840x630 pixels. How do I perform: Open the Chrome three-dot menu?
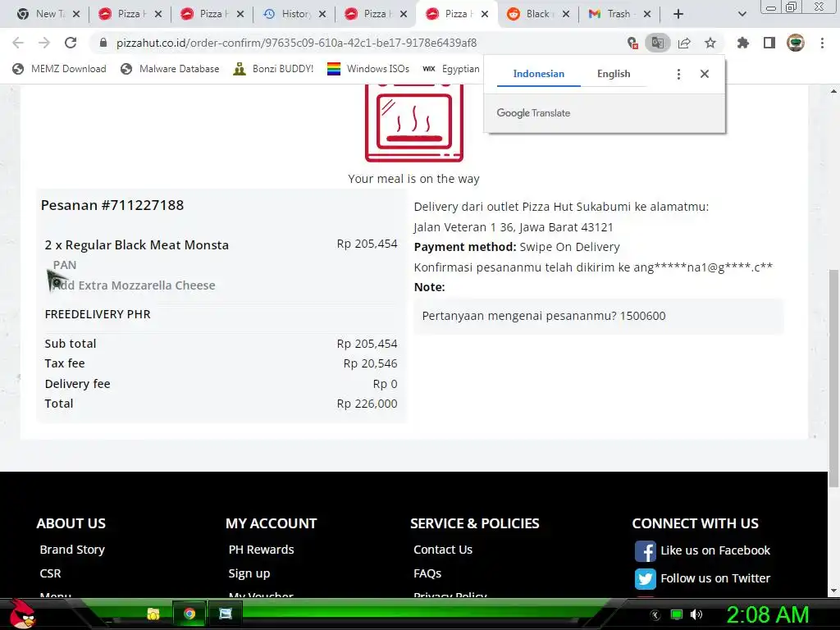(x=822, y=43)
